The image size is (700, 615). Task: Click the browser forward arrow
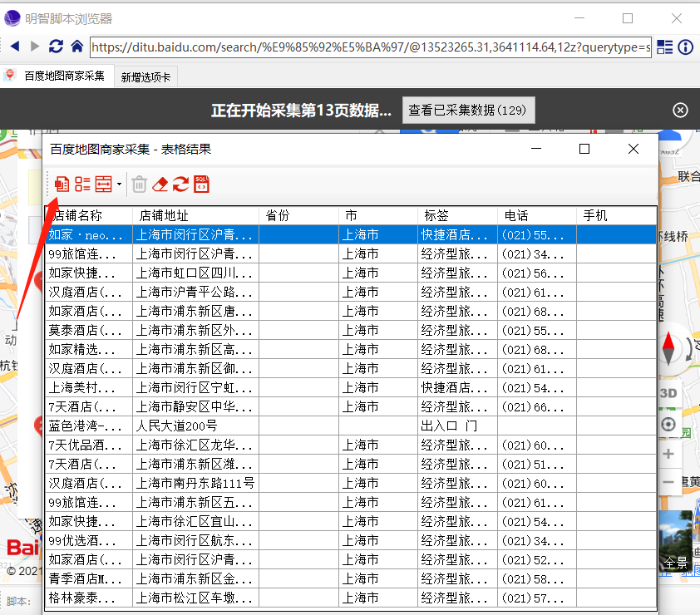tap(35, 46)
